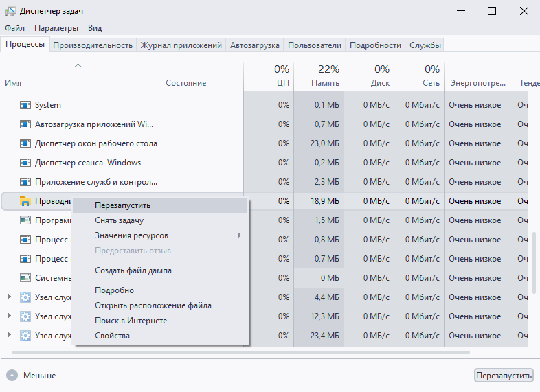Sort by the Имя column header
Image resolution: width=540 pixels, height=392 pixels.
[x=81, y=77]
